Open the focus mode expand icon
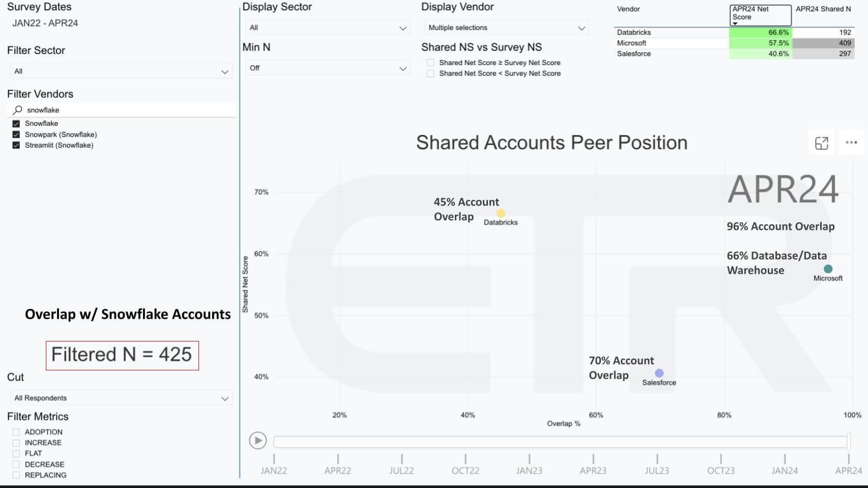The image size is (868, 488). click(x=821, y=143)
